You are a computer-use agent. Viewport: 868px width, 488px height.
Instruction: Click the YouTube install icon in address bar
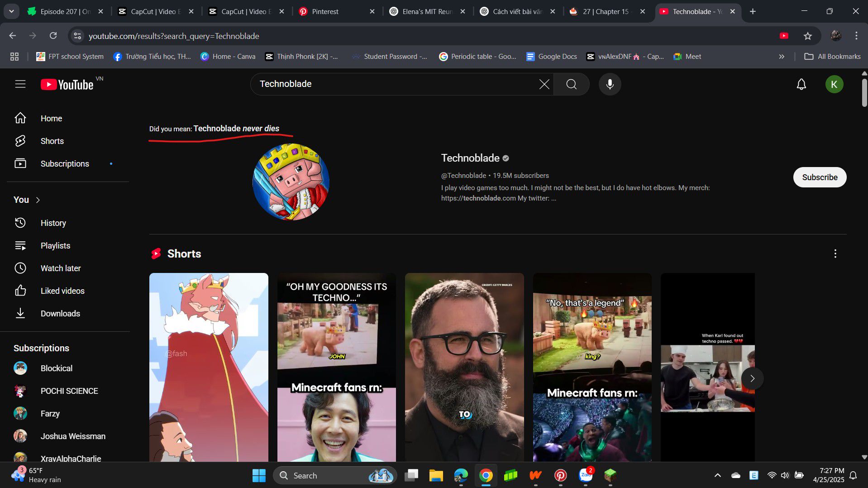click(784, 36)
